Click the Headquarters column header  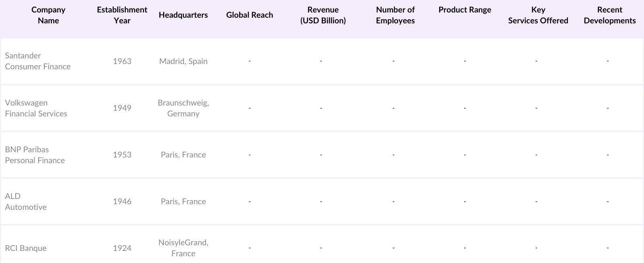[183, 15]
